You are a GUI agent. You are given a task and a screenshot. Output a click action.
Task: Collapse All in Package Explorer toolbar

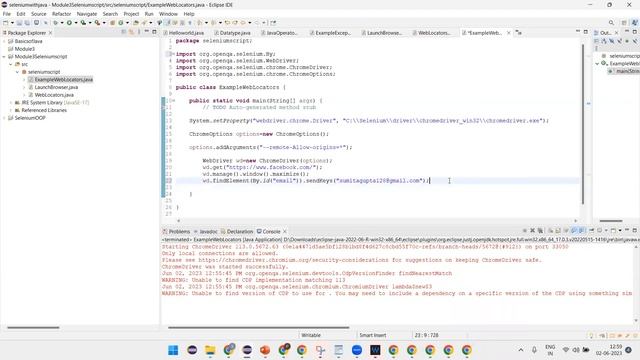click(123, 32)
